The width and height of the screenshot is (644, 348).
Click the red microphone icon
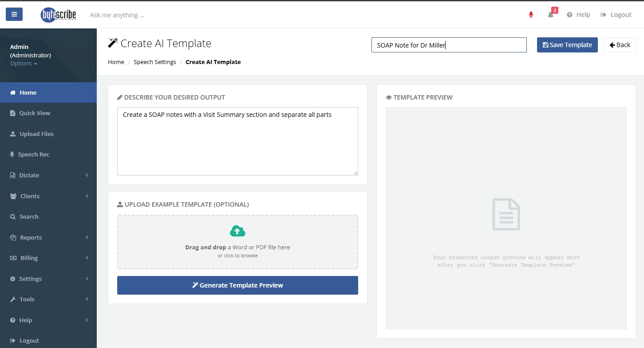click(531, 15)
